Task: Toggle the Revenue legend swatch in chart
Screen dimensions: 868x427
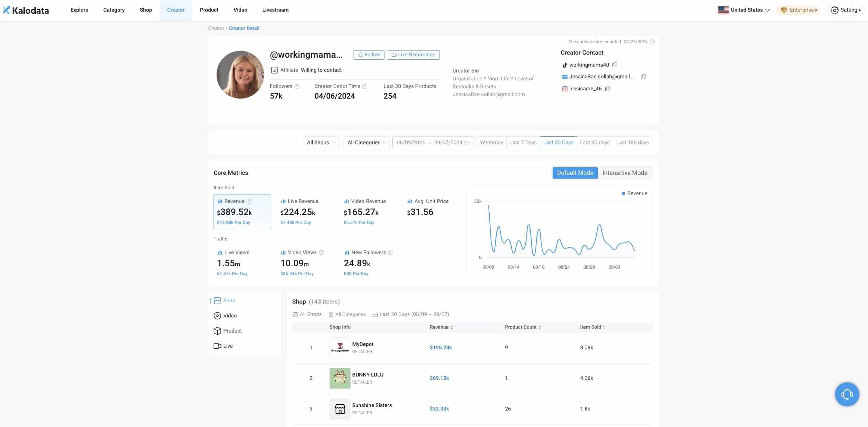Action: click(x=623, y=194)
